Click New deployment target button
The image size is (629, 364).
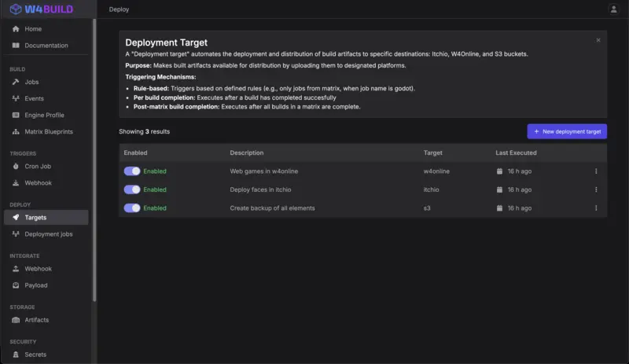tap(567, 131)
